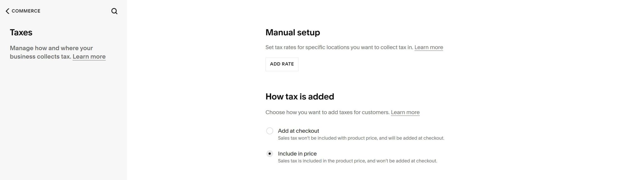This screenshot has width=644, height=180.
Task: Click the 'Include in price' option label
Action: (297, 154)
